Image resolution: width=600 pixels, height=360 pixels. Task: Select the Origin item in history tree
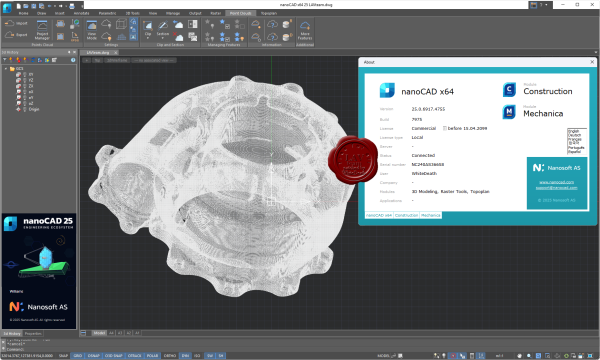[33, 109]
